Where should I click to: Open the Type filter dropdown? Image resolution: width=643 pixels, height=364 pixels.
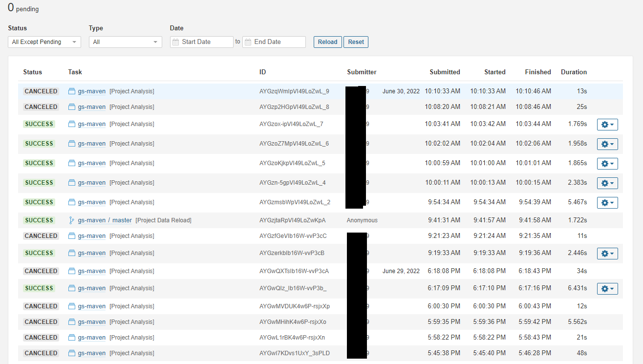[x=126, y=42]
